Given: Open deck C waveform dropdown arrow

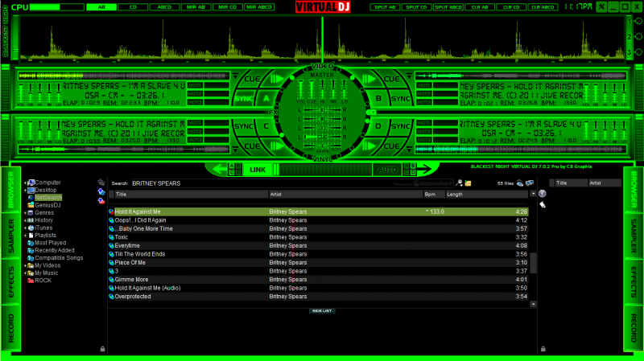Looking at the screenshot, I should point(235,150).
